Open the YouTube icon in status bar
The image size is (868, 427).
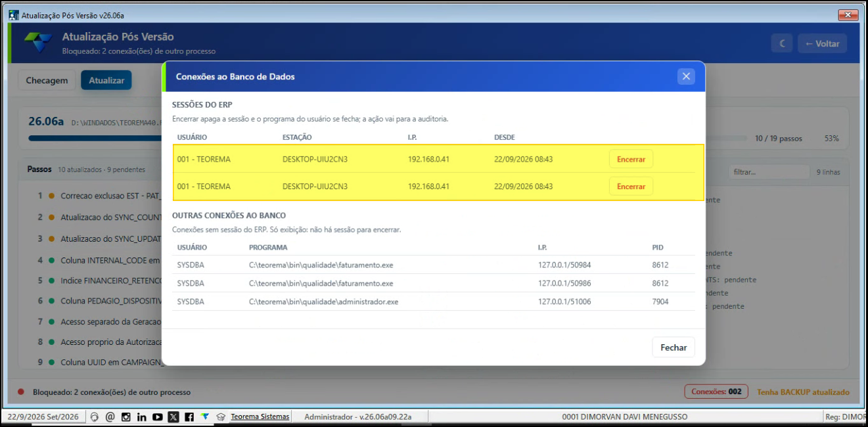[x=157, y=416]
